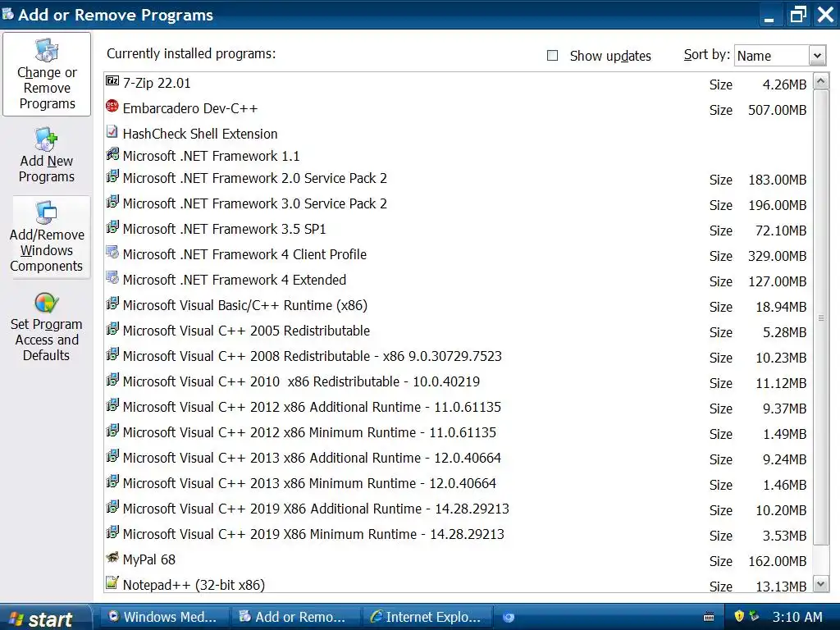Click the .NET Framework 3.5 SP1 icon
Viewport: 840px width, 630px height.
pos(112,227)
